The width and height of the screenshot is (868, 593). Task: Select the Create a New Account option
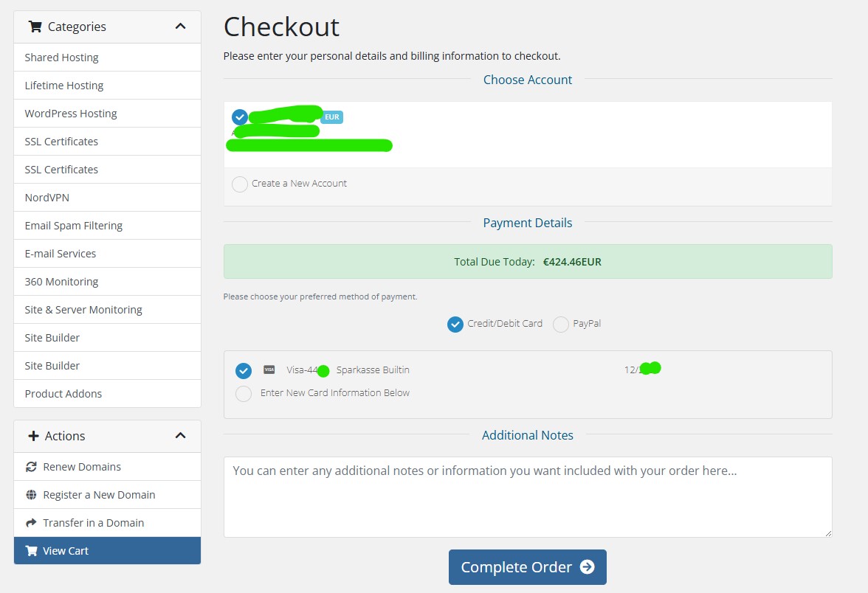point(240,184)
